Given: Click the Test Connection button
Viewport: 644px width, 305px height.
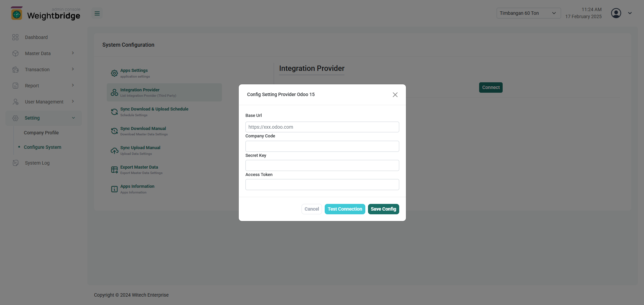Looking at the screenshot, I should [344, 209].
